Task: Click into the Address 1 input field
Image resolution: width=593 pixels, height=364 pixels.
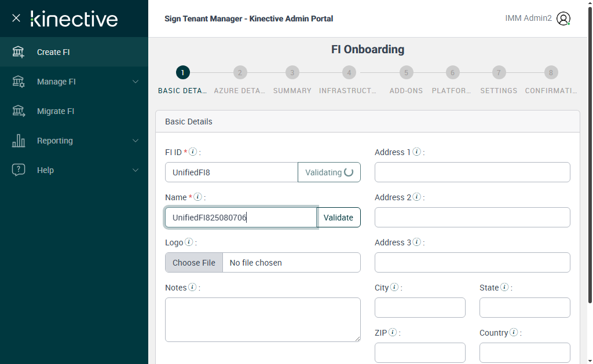Action: pos(472,172)
